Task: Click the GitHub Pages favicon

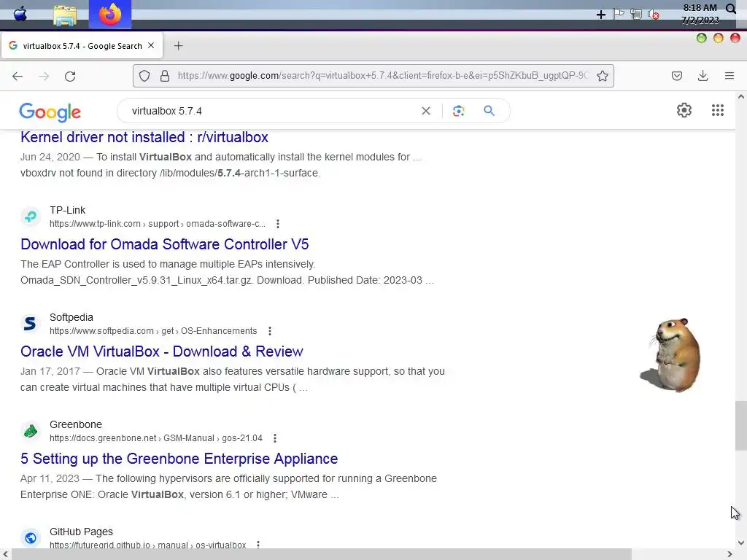Action: (x=31, y=538)
